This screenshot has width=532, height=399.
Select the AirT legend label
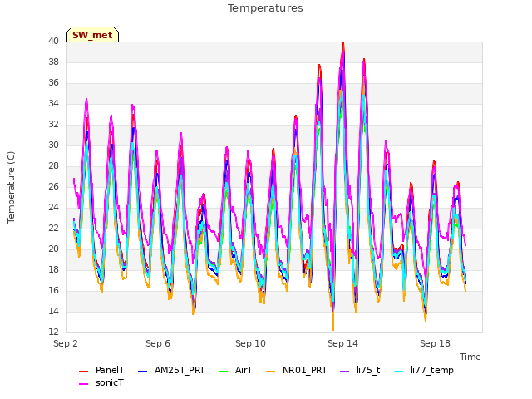pyautogui.click(x=244, y=370)
